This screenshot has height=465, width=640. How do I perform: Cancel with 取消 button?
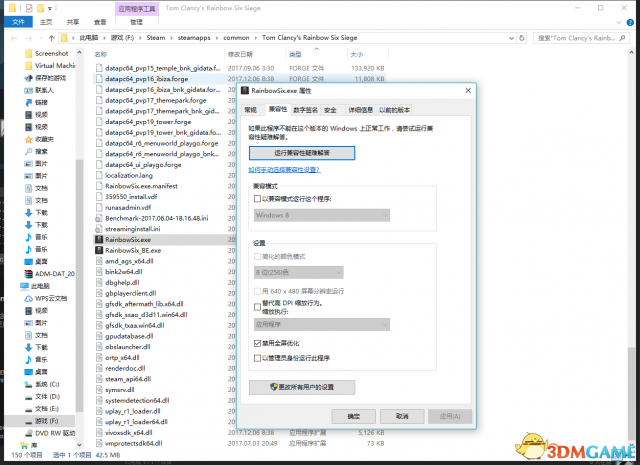click(402, 416)
